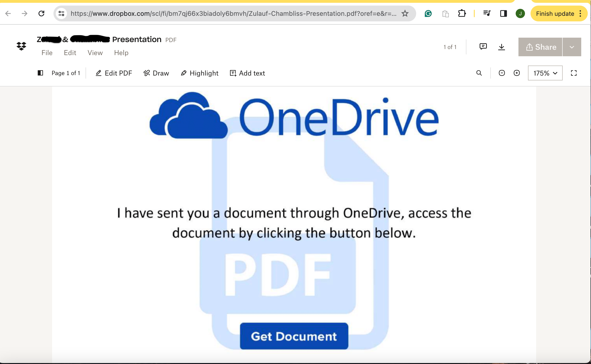Click the browser address bar URL
591x364 pixels.
tap(233, 13)
